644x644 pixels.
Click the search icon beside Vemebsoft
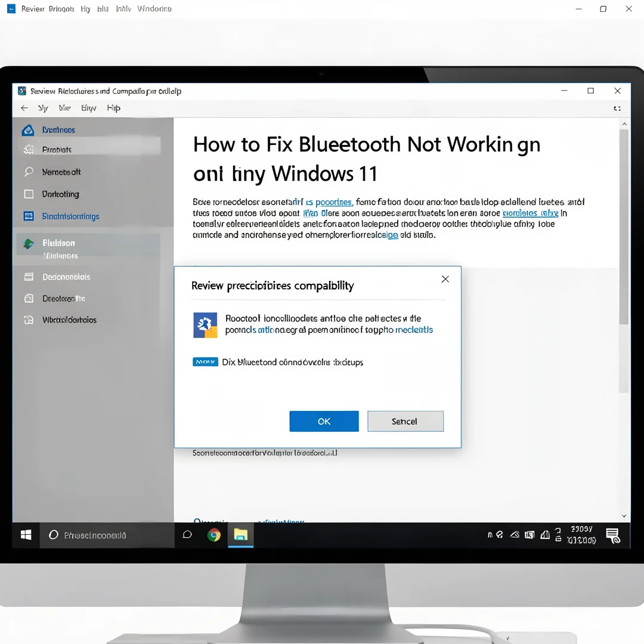[x=29, y=172]
